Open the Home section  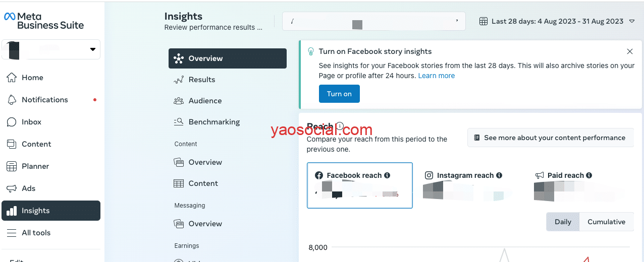click(x=32, y=78)
